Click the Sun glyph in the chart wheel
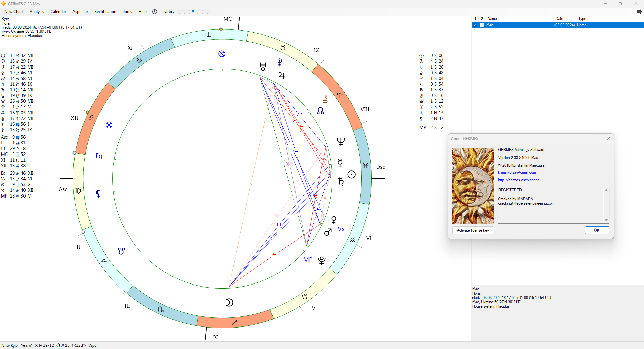 click(x=351, y=174)
